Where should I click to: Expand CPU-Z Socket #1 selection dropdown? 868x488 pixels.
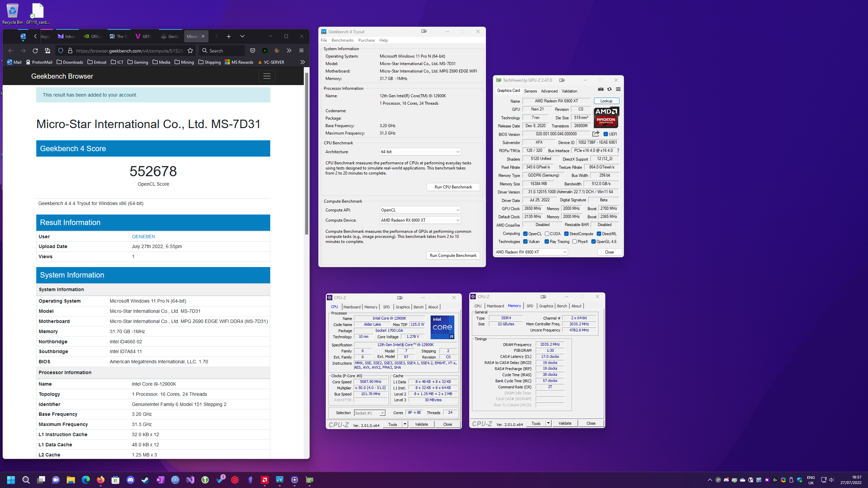tap(370, 413)
